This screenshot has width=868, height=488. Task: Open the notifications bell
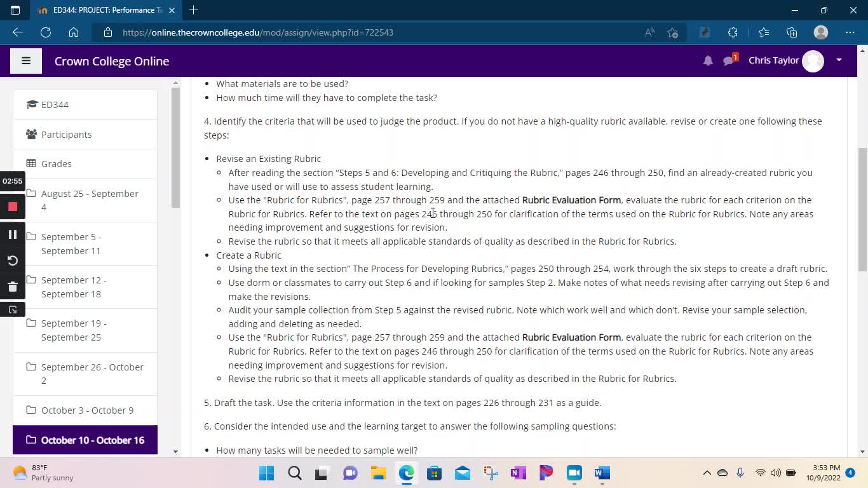[x=708, y=61]
